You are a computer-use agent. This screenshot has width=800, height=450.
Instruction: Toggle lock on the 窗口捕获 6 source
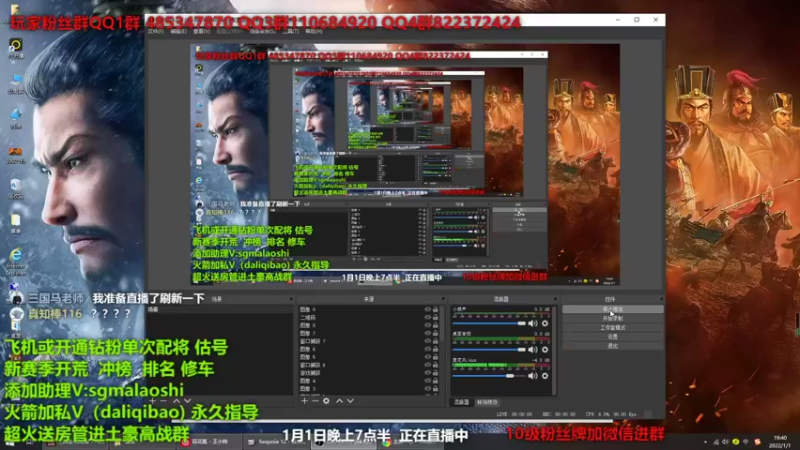435,365
